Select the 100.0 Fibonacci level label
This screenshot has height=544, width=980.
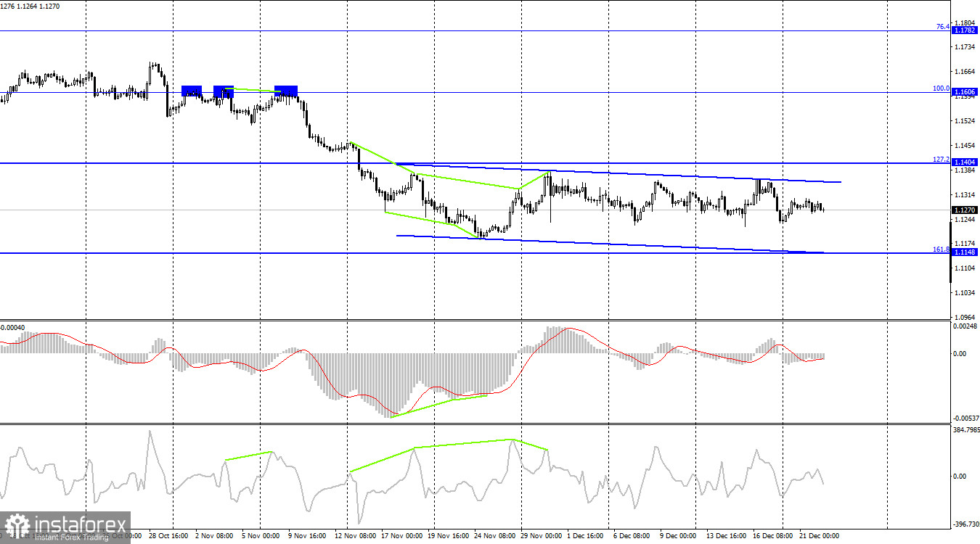pyautogui.click(x=942, y=88)
